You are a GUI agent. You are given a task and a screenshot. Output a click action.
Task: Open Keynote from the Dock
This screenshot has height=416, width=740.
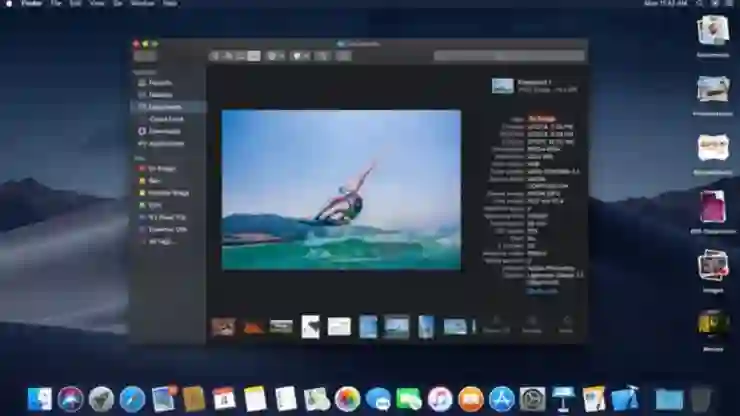(x=563, y=399)
